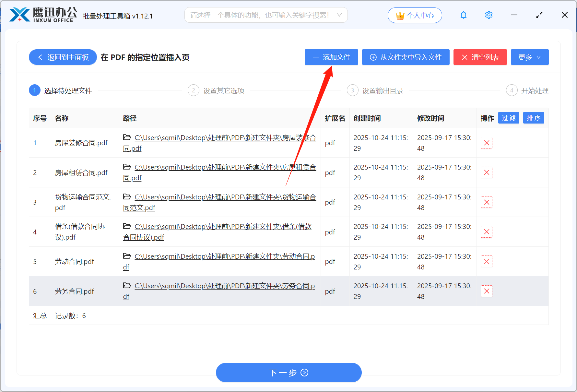577x392 pixels.
Task: Click the 鹰迅办公 logo
Action: tap(41, 14)
